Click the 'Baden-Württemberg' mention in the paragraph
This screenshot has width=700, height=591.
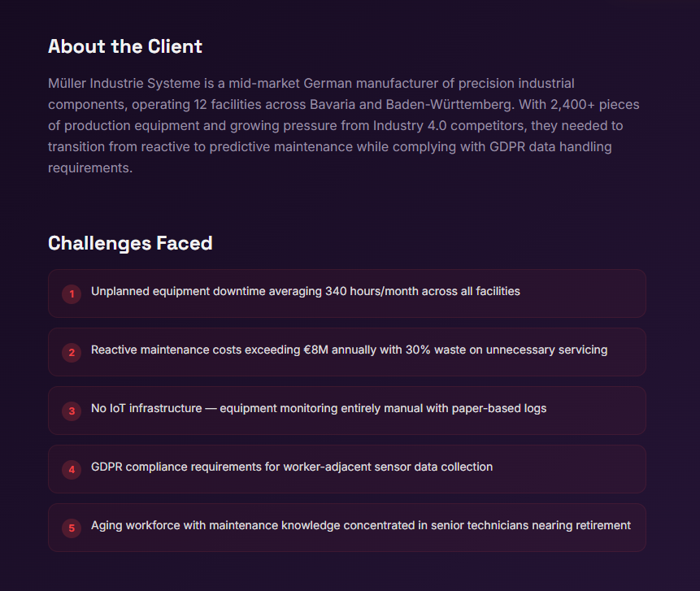tap(450, 104)
